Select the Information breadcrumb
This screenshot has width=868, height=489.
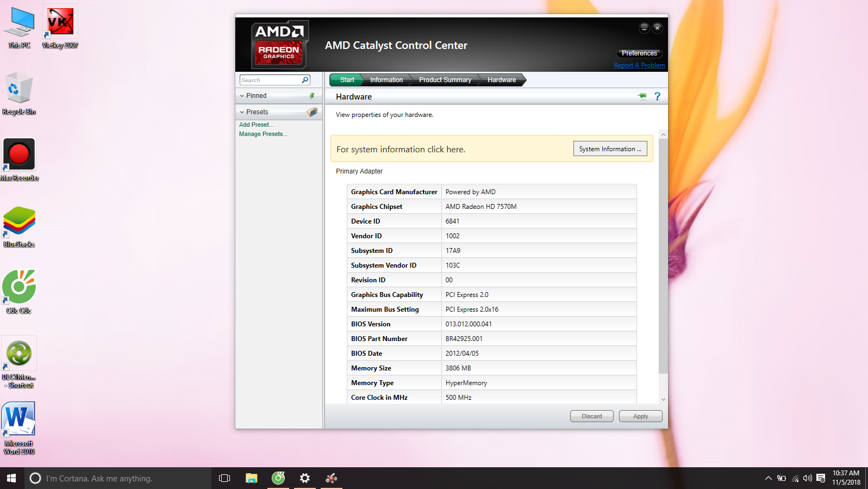tap(386, 80)
